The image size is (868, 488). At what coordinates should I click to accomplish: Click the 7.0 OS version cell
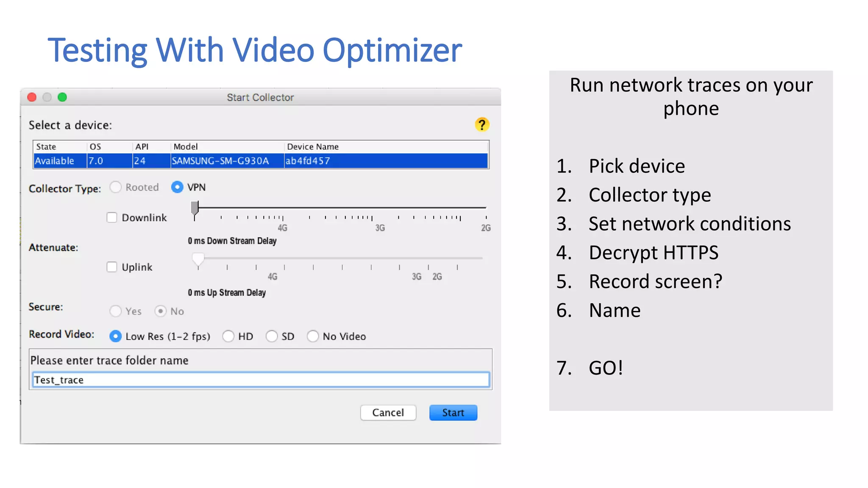point(110,161)
